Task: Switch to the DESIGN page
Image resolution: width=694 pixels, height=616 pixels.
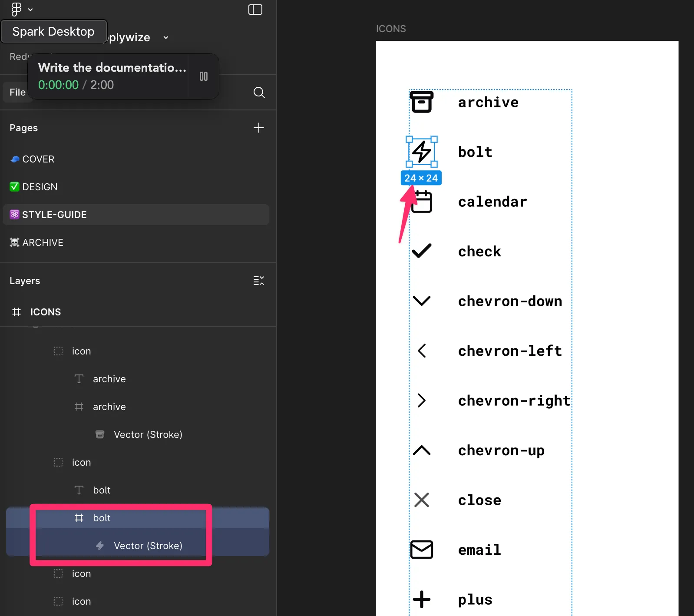Action: tap(40, 187)
